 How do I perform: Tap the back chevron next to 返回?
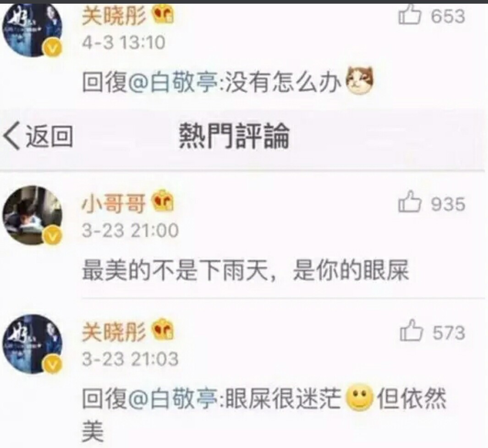click(x=12, y=136)
